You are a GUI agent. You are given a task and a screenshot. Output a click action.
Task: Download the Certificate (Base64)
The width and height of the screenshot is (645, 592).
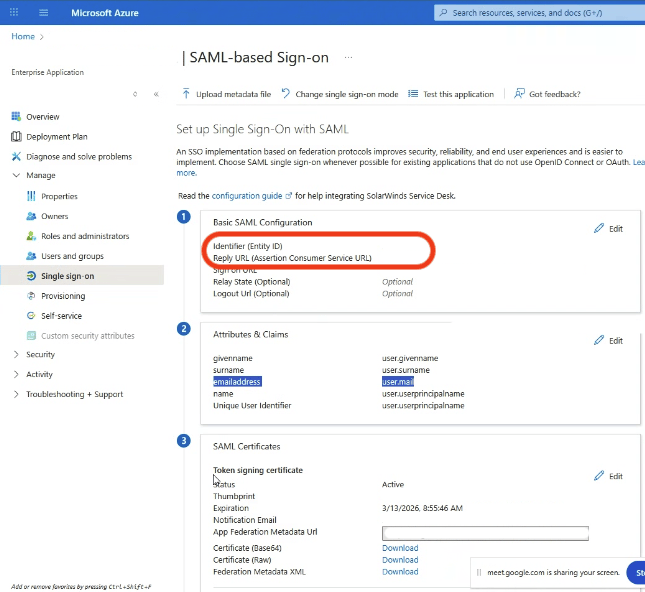(x=400, y=548)
